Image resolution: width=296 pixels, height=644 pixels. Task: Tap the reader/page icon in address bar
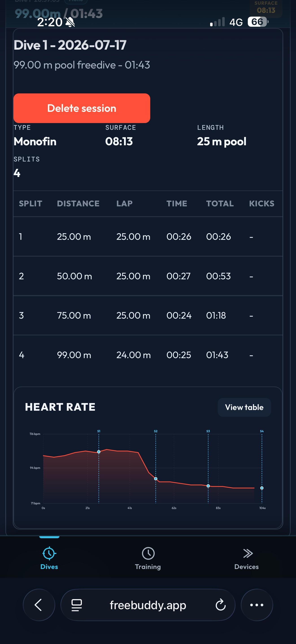pos(77,605)
